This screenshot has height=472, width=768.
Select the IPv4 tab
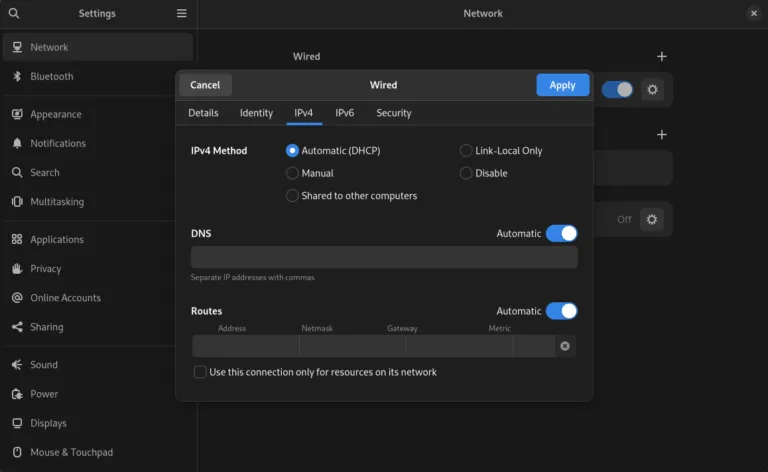tap(304, 113)
